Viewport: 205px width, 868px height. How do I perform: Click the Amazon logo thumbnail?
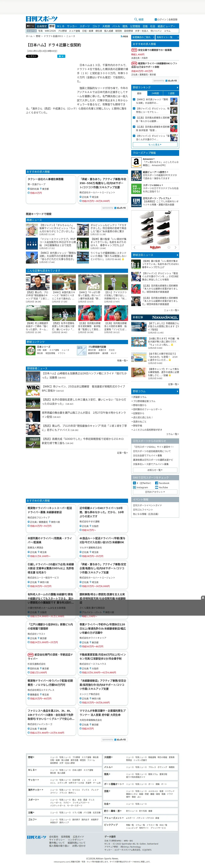click(x=136, y=162)
